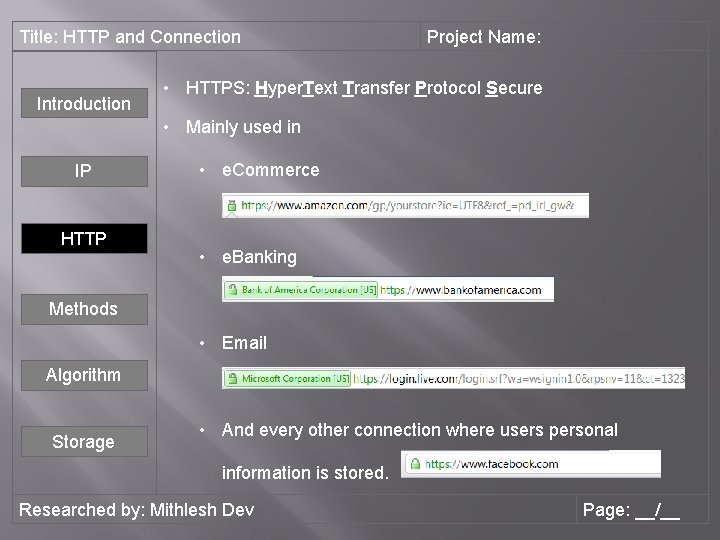
Task: Jump to the Algorithm section button
Action: [84, 375]
